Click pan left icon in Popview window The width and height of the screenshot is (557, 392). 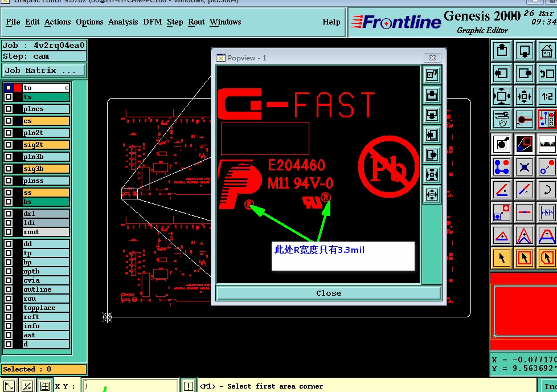pyautogui.click(x=432, y=134)
